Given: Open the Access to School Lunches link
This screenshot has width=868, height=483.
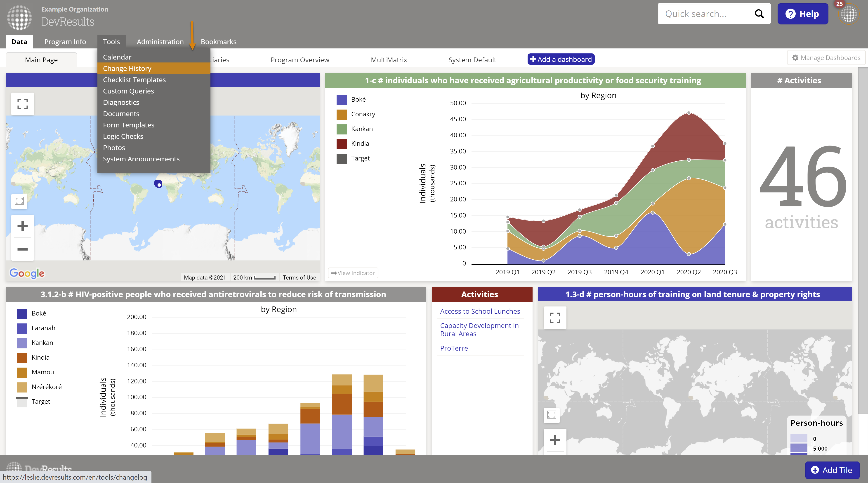Looking at the screenshot, I should pos(480,311).
